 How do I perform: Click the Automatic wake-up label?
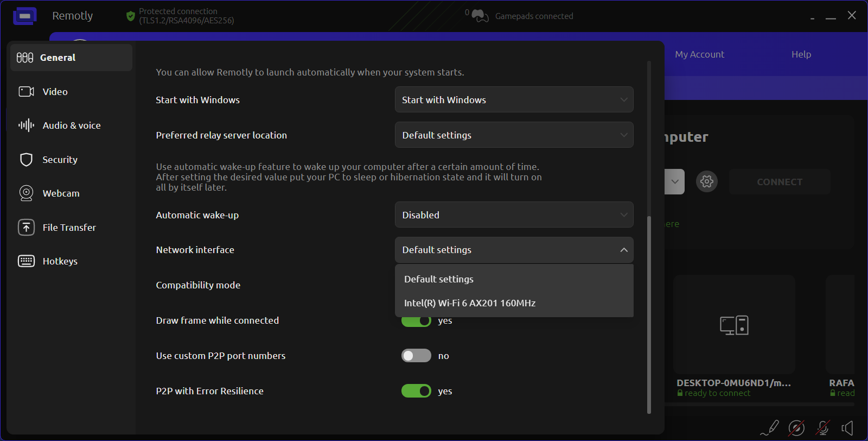pyautogui.click(x=197, y=215)
